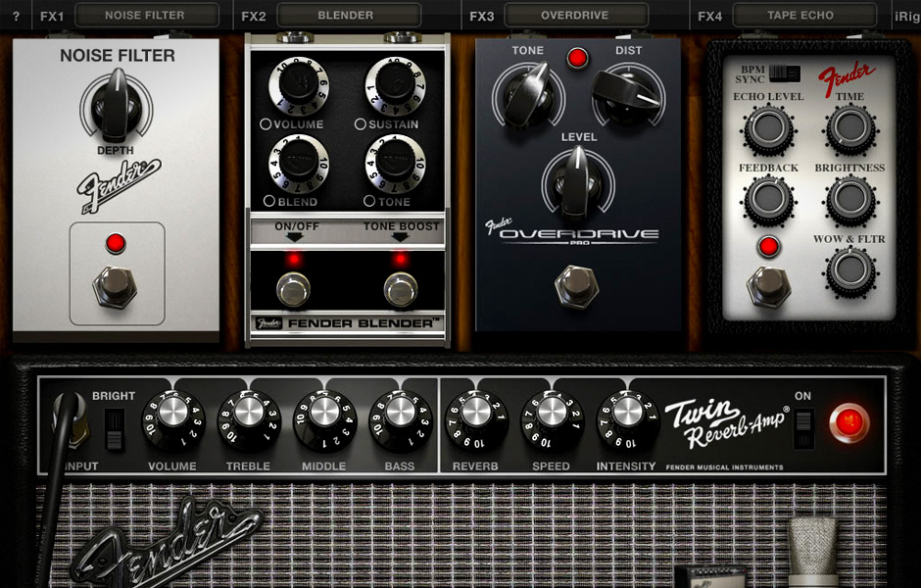Screen dimensions: 921x588
Task: Click the FX4 slot label
Action: [x=709, y=16]
